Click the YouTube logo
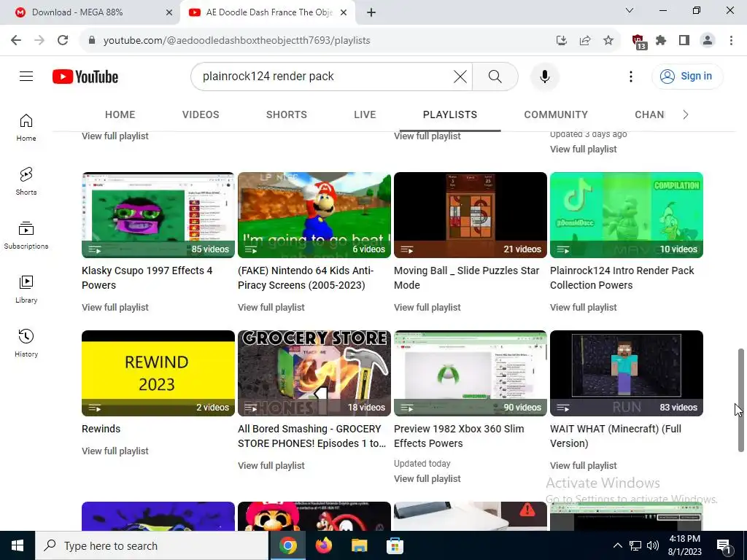Viewport: 747px width, 560px height. pos(85,77)
